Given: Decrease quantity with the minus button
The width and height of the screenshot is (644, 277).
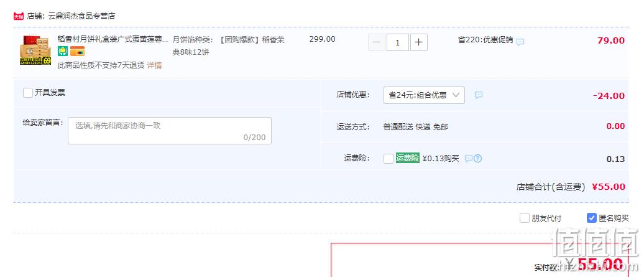Looking at the screenshot, I should click(377, 42).
